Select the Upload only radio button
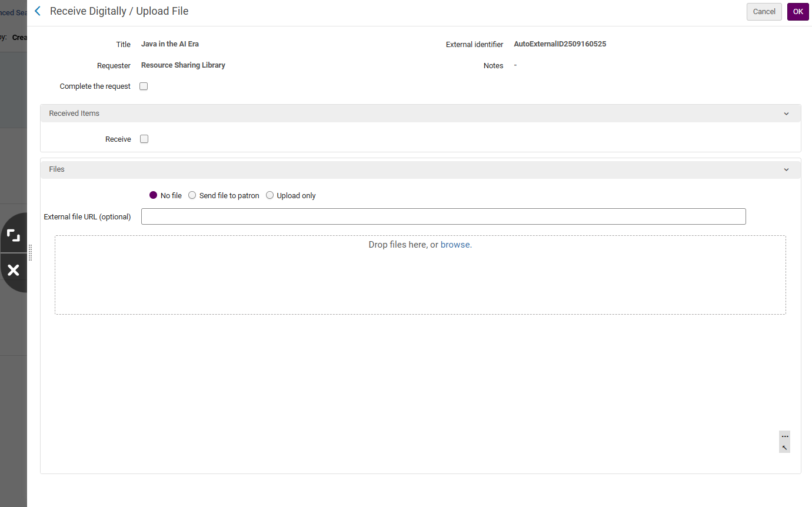The width and height of the screenshot is (812, 507). (270, 195)
